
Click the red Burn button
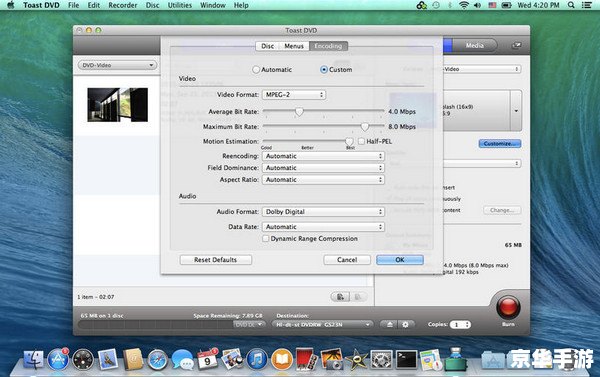coord(508,307)
